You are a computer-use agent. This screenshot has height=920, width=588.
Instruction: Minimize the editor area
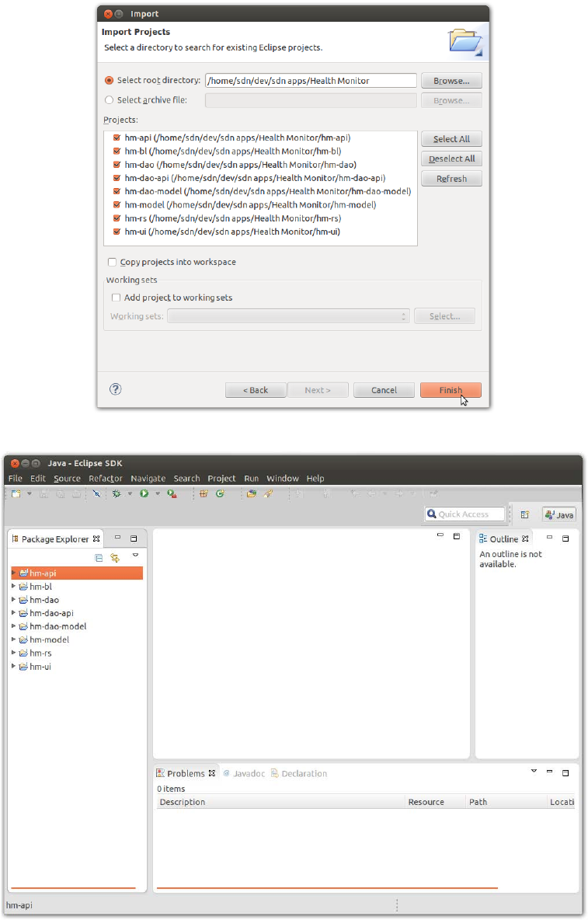coord(440,535)
